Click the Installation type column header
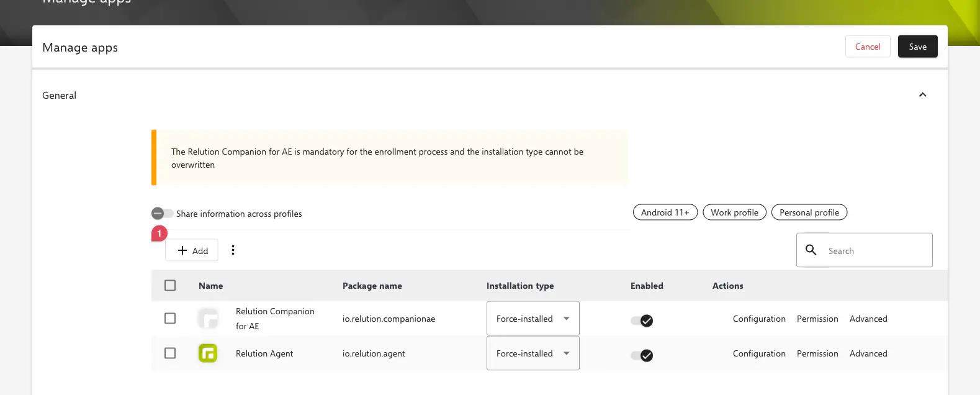 click(x=520, y=286)
